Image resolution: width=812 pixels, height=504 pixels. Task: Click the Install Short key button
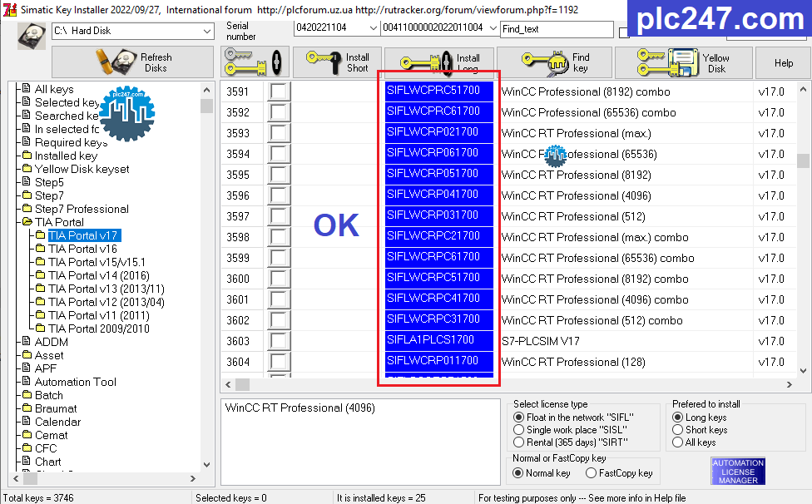point(337,62)
